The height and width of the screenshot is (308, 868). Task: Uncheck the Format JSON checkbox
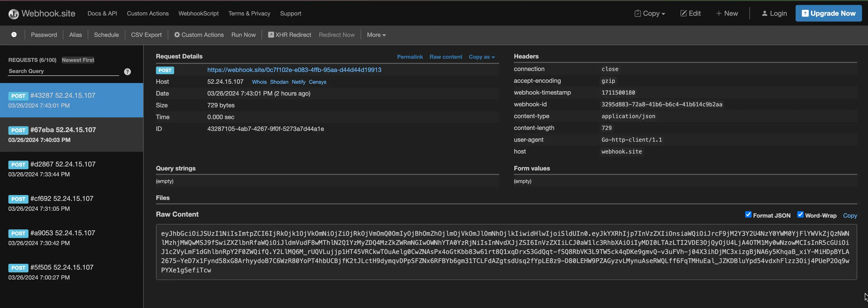(x=748, y=215)
